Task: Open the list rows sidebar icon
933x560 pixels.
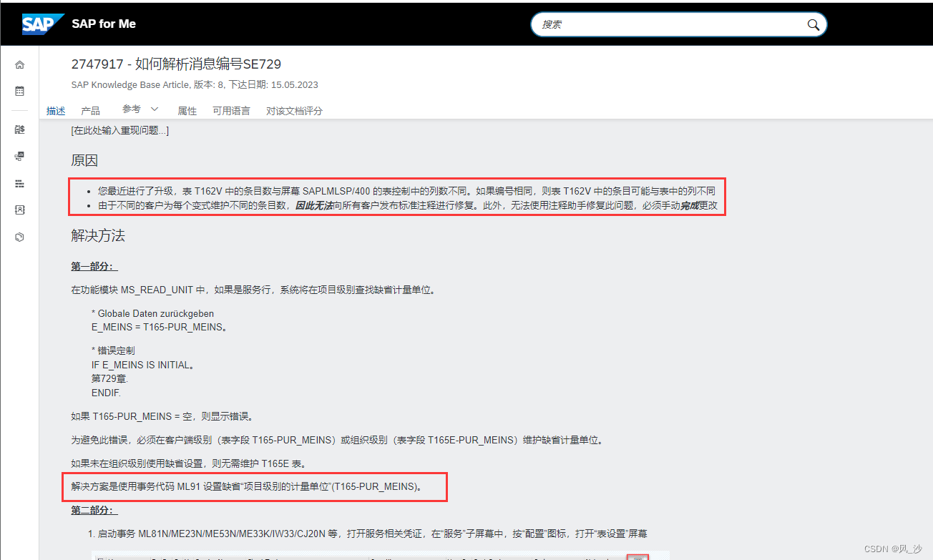Action: 19,184
